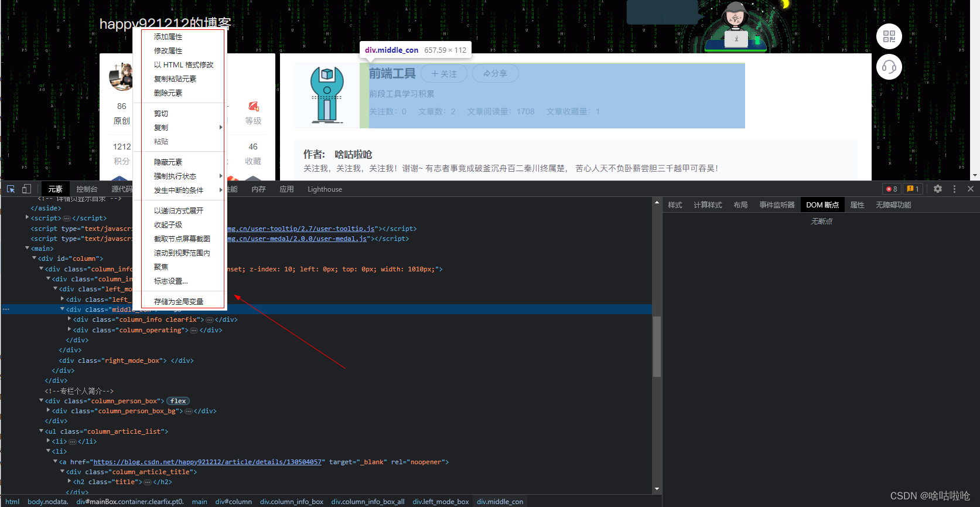This screenshot has width=980, height=507.
Task: Open the DevTools three-dot menu
Action: click(954, 189)
